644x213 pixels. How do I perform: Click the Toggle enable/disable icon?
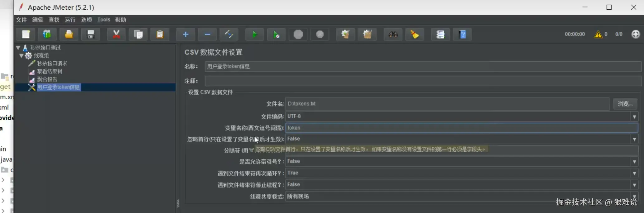[229, 34]
